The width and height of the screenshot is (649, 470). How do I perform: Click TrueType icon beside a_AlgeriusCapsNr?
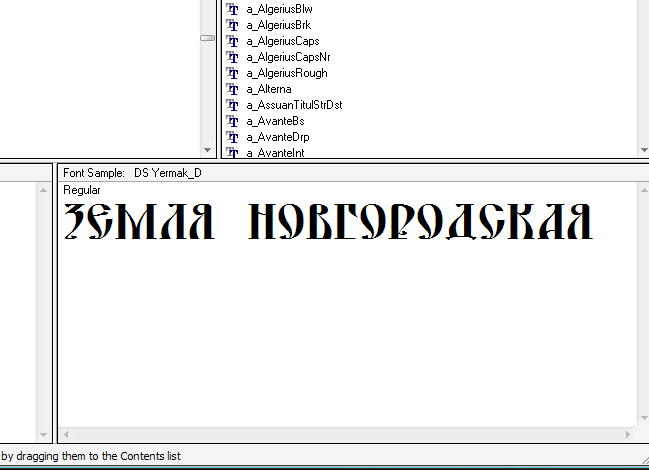pyautogui.click(x=232, y=57)
